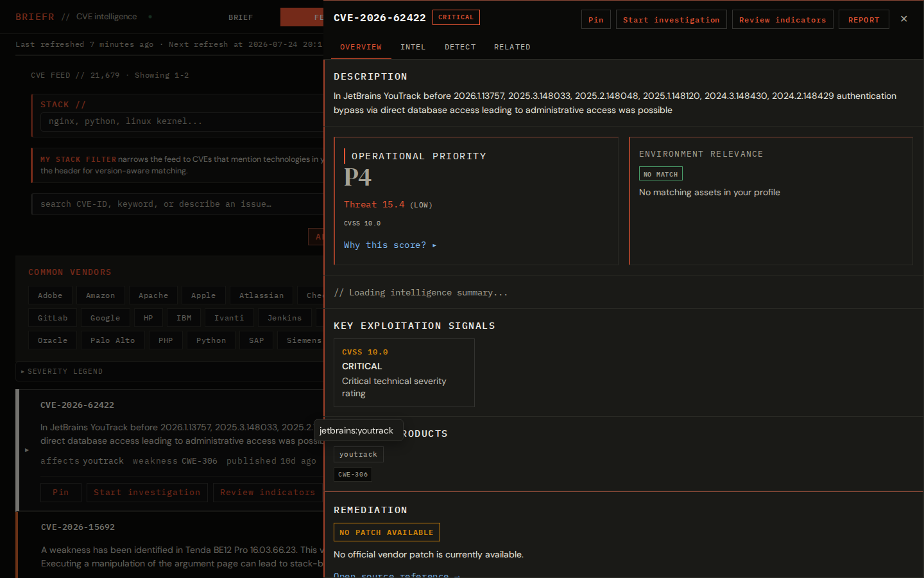The height and width of the screenshot is (578, 924).
Task: Click the Threat 15.4 score text
Action: tap(374, 204)
